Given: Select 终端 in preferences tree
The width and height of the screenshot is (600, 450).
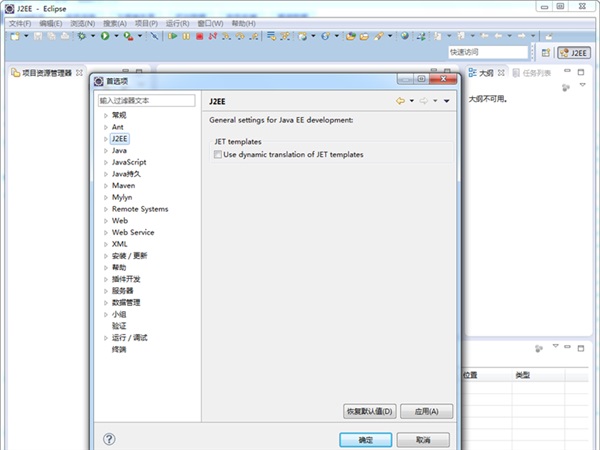Looking at the screenshot, I should (119, 349).
